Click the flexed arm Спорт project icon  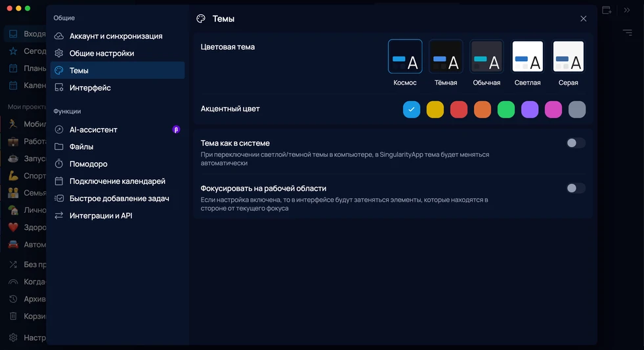[x=13, y=175]
